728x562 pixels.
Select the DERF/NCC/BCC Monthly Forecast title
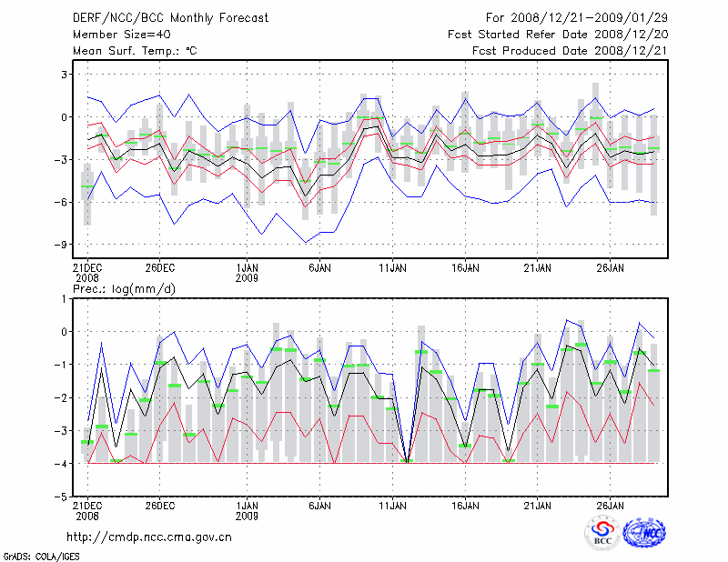pos(174,17)
